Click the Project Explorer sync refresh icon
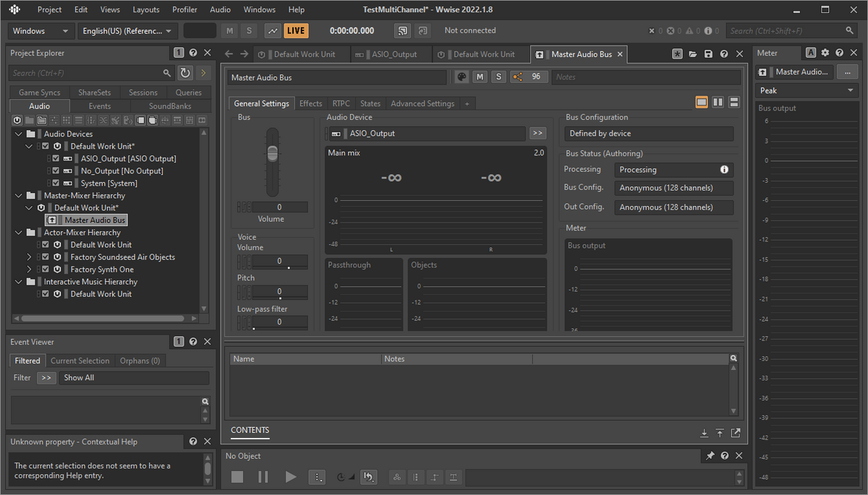Image resolution: width=868 pixels, height=495 pixels. pyautogui.click(x=185, y=73)
